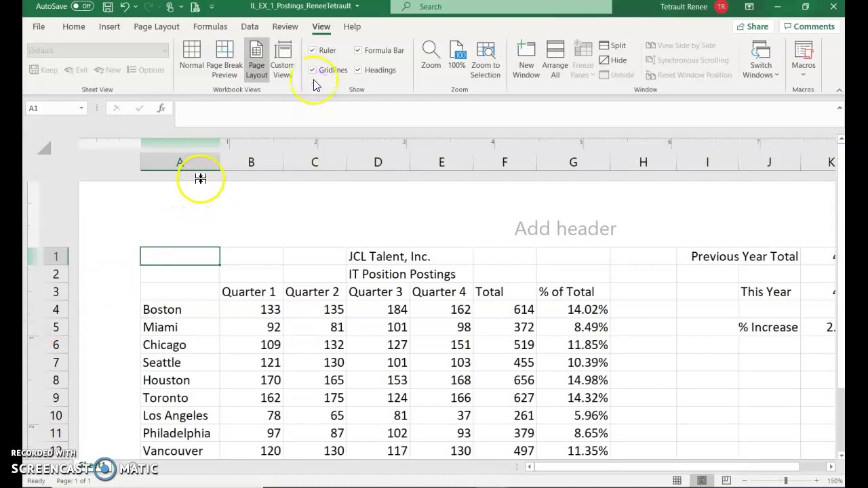This screenshot has height=488, width=868.
Task: Open Custom Views dialog
Action: (282, 60)
